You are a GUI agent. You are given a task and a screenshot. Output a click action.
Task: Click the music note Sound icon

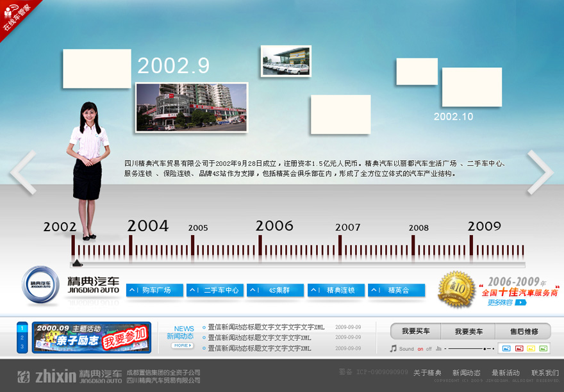394,348
